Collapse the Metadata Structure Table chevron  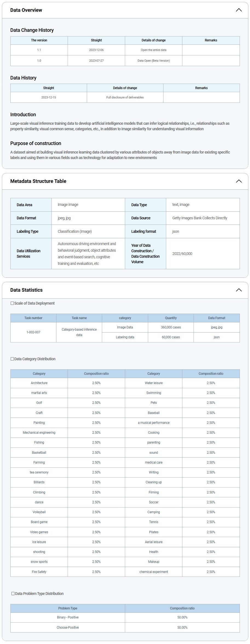(x=238, y=181)
